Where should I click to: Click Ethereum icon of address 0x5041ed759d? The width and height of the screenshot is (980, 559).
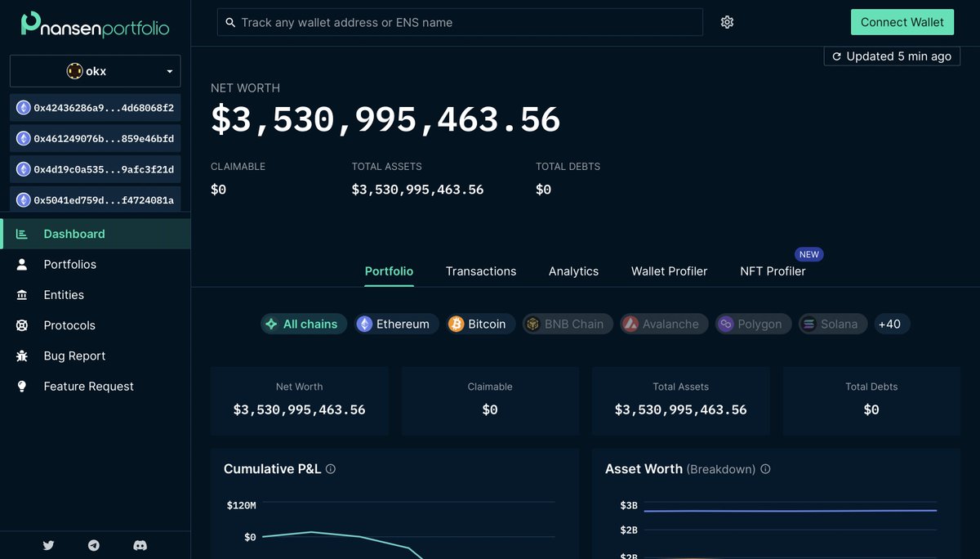coord(24,199)
